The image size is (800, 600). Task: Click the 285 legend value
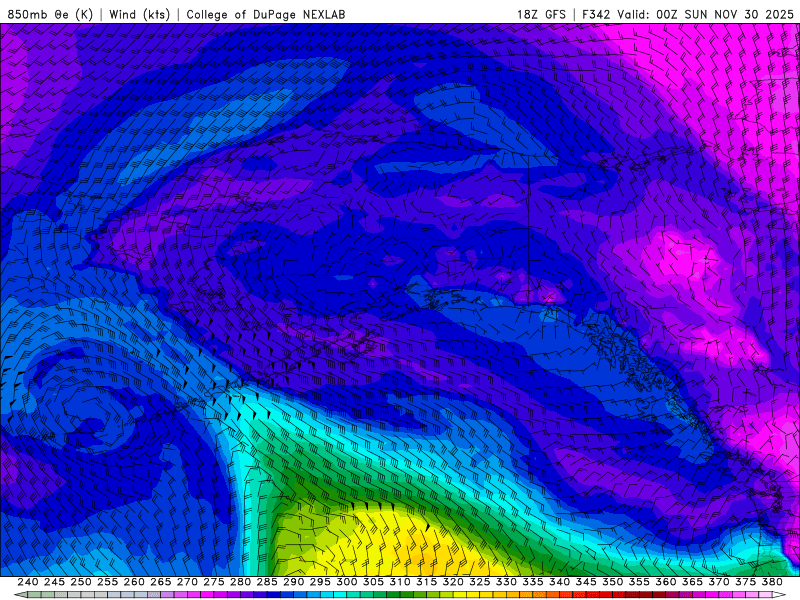[267, 582]
